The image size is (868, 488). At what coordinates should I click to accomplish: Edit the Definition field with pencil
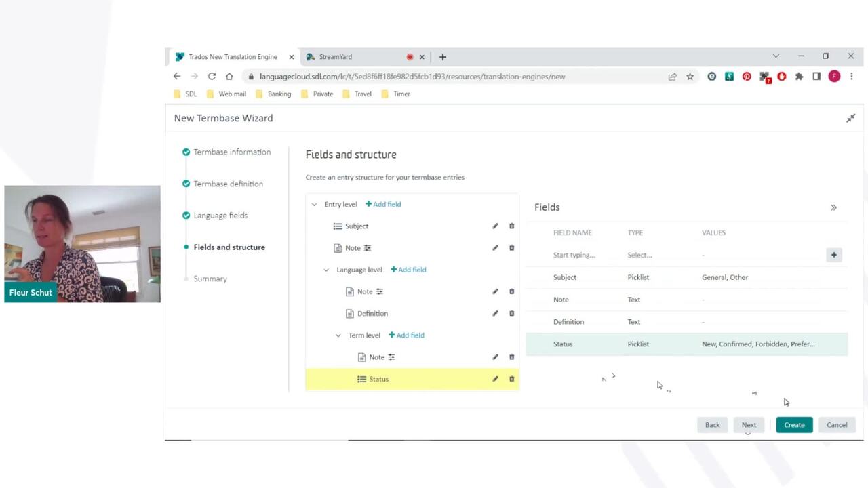495,313
